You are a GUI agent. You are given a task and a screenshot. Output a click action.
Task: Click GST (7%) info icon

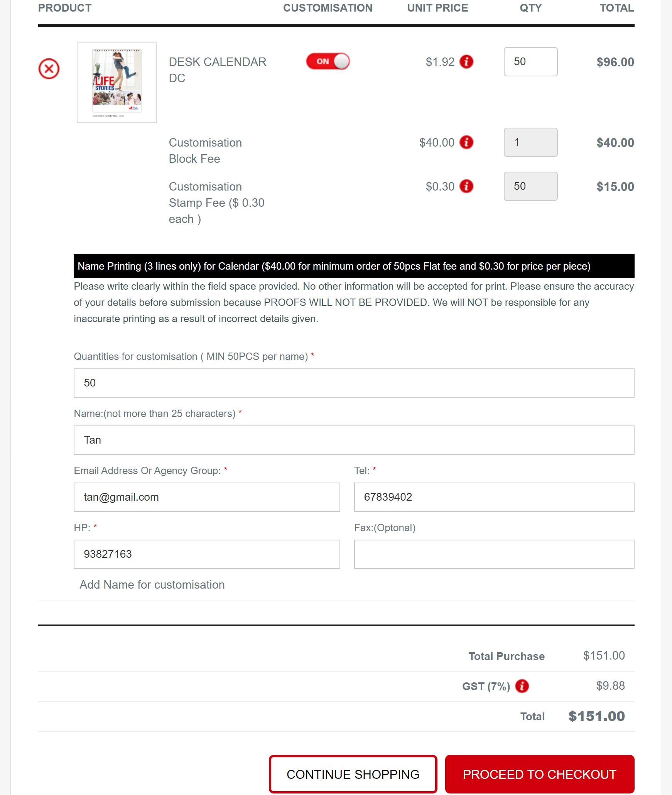coord(522,686)
